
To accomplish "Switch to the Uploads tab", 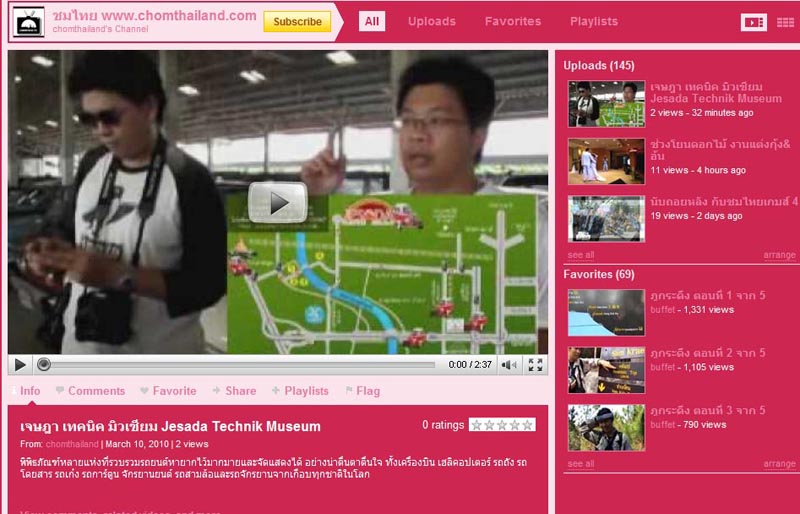I will [432, 21].
